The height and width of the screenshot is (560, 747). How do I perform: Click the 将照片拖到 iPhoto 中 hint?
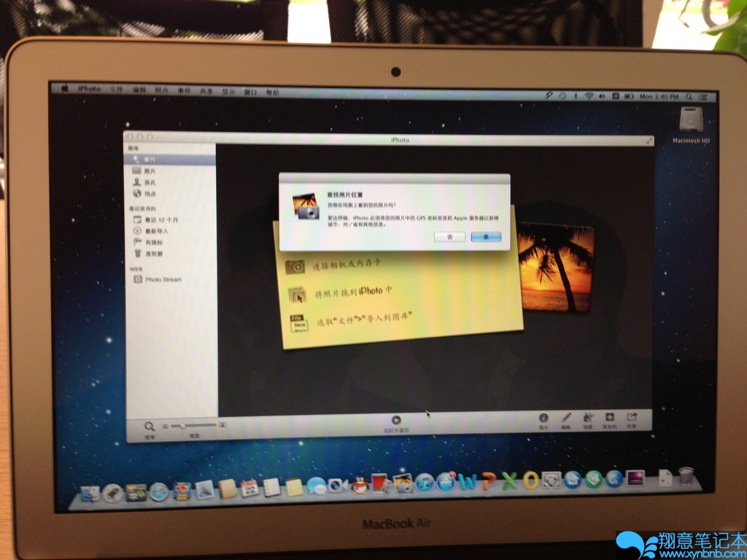pyautogui.click(x=341, y=292)
